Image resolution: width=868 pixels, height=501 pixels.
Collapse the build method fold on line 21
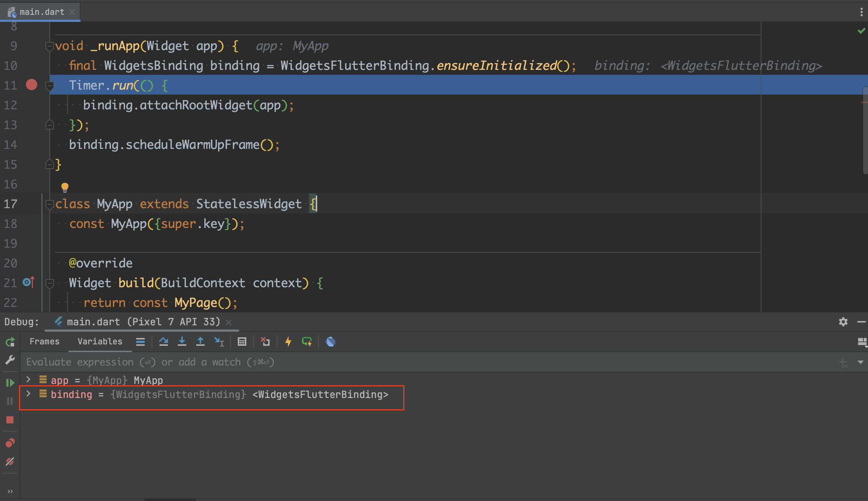coord(49,283)
